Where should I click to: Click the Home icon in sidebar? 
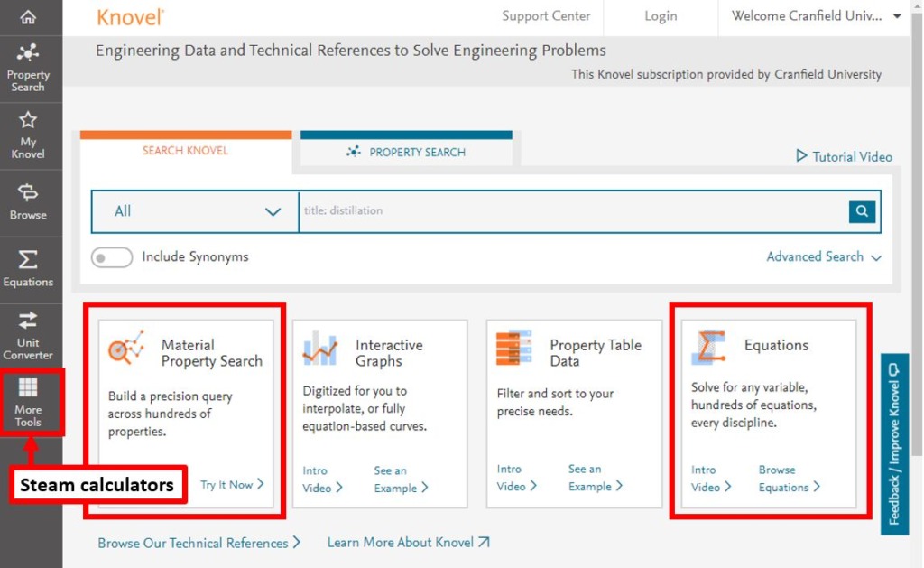coord(28,17)
